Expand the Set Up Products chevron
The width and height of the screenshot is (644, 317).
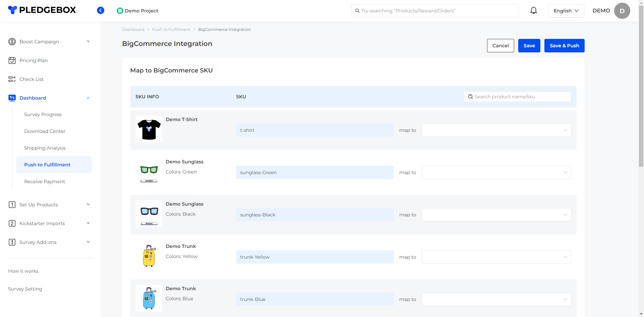[88, 204]
